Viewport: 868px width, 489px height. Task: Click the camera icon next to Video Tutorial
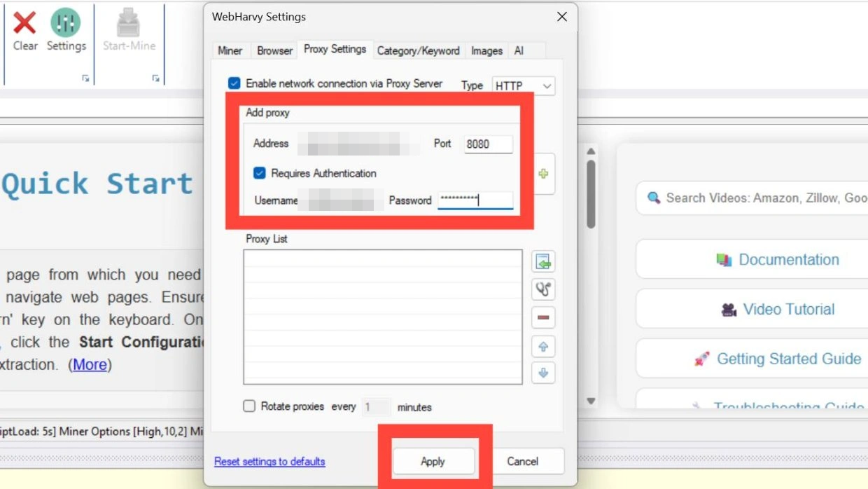729,310
